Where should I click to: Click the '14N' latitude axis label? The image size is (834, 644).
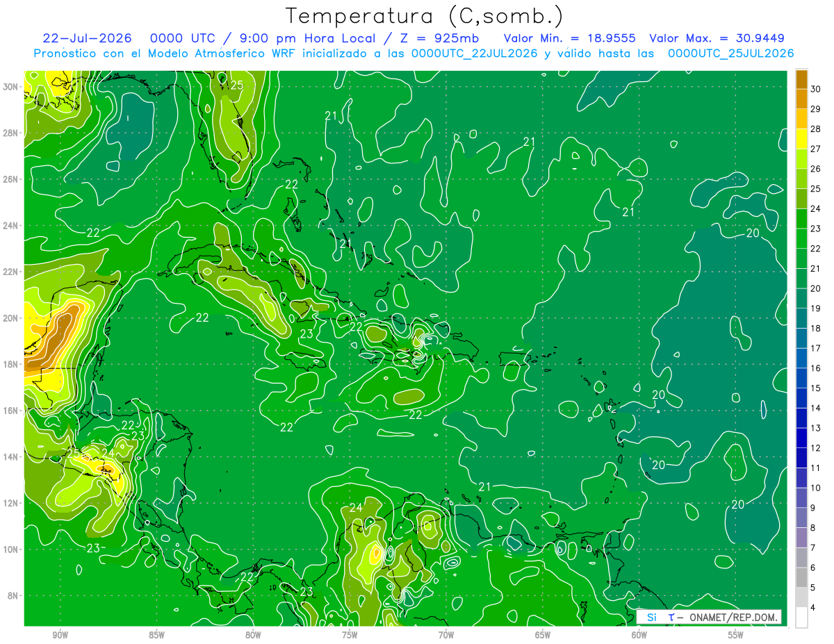coord(11,457)
